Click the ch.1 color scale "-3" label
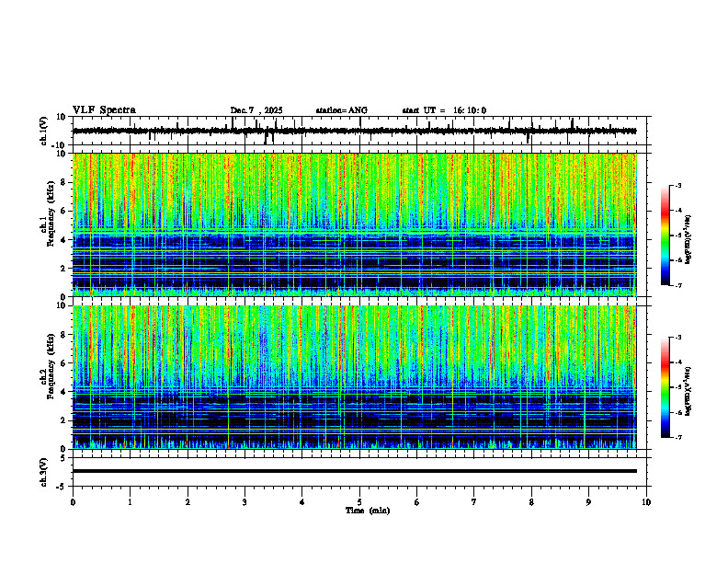728x563 pixels. coord(678,186)
